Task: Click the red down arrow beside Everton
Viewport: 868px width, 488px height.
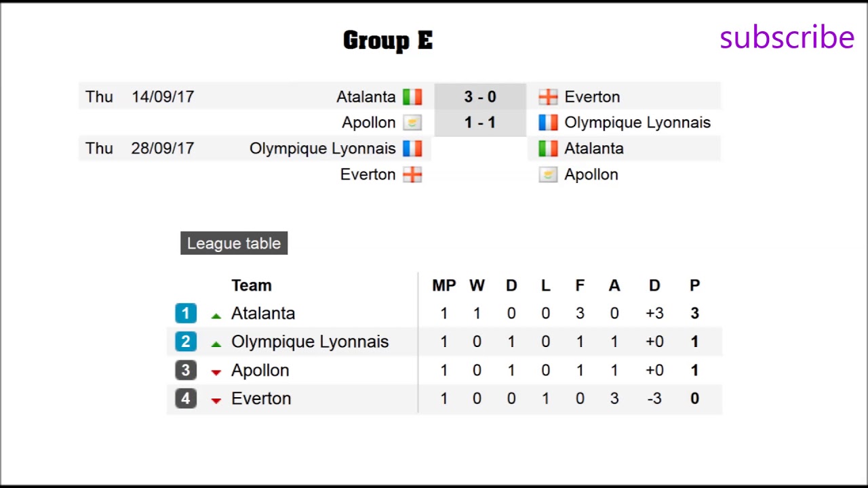Action: [x=216, y=401]
